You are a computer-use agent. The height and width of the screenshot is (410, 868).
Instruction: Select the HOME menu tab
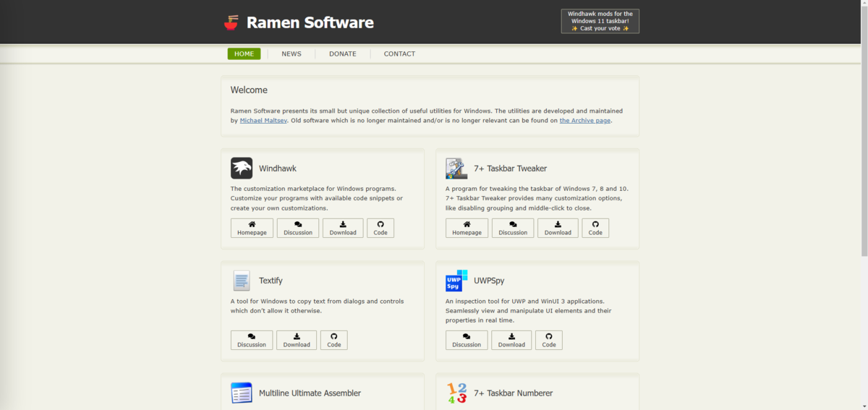(244, 54)
